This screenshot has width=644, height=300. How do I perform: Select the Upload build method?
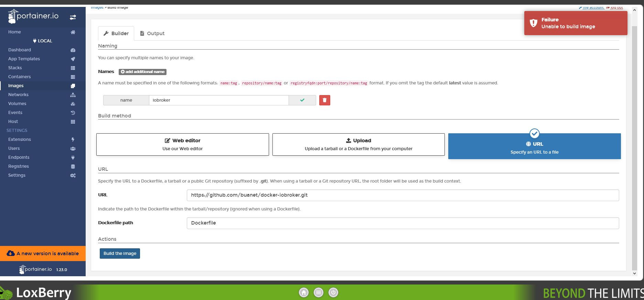click(x=358, y=144)
